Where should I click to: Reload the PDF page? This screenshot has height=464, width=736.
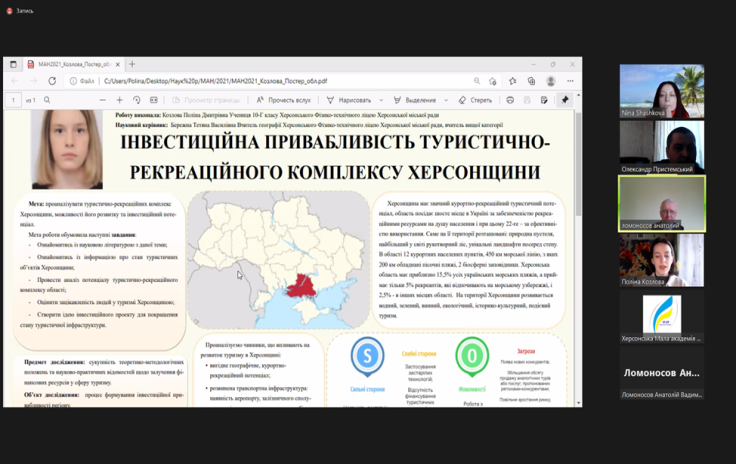52,81
